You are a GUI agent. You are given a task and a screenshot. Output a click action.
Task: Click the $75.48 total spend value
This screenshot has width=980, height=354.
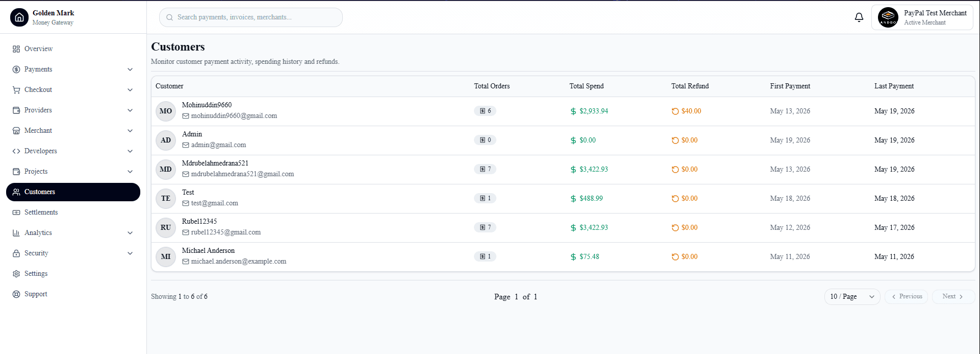coord(589,257)
